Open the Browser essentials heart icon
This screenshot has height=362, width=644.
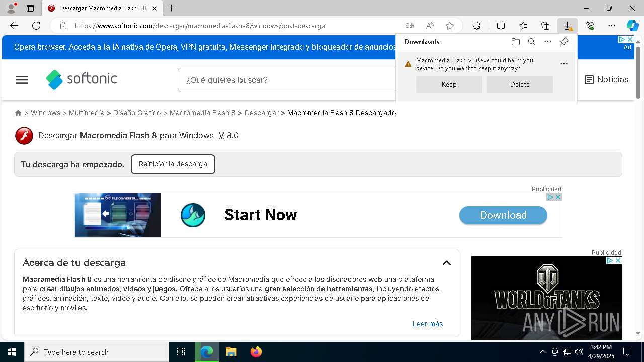tap(590, 26)
